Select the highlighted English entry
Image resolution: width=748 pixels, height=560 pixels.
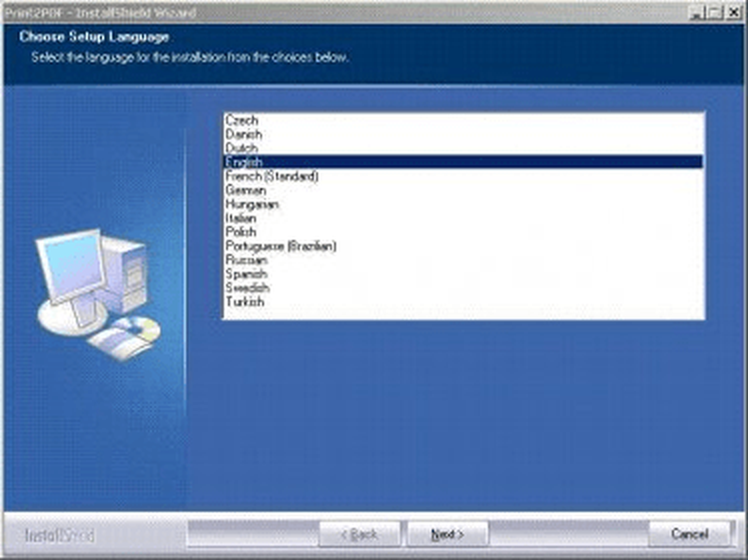coord(463,162)
